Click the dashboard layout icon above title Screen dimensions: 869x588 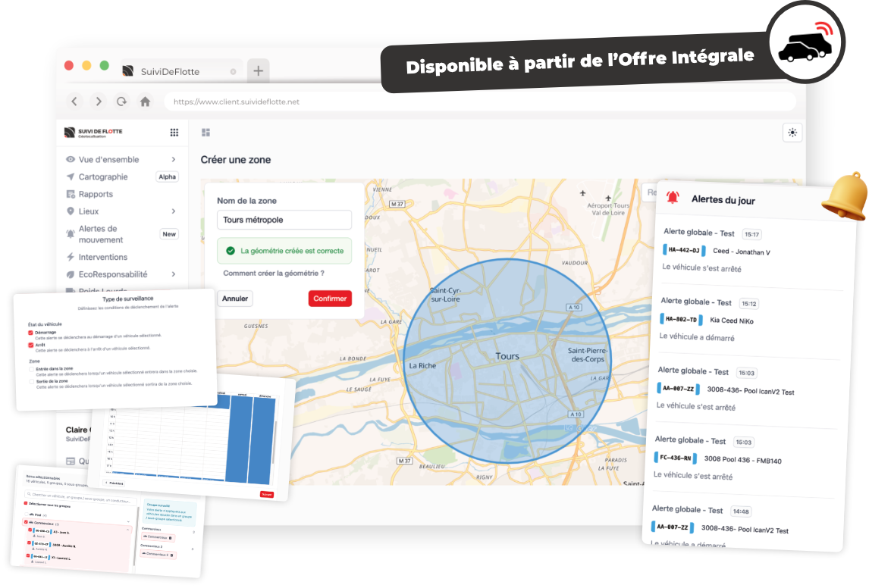tap(206, 133)
